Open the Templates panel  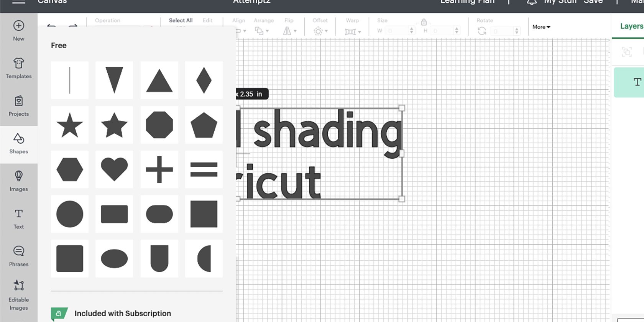[x=18, y=68]
